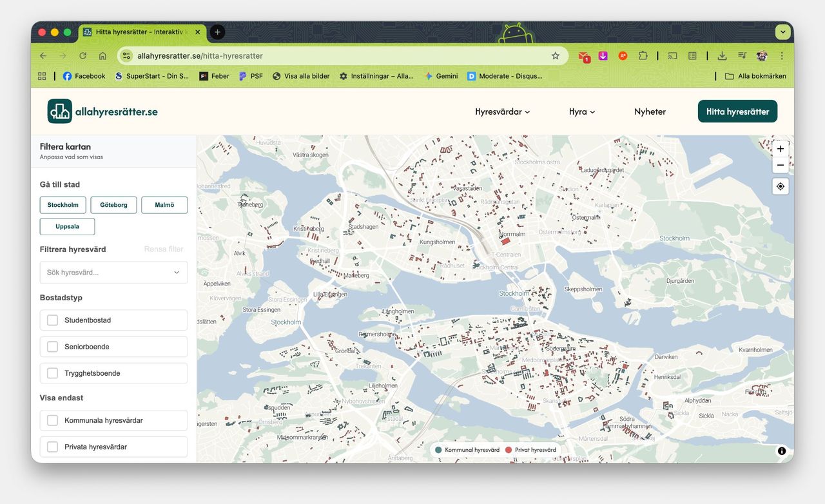Open map attribution info icon

(x=782, y=451)
